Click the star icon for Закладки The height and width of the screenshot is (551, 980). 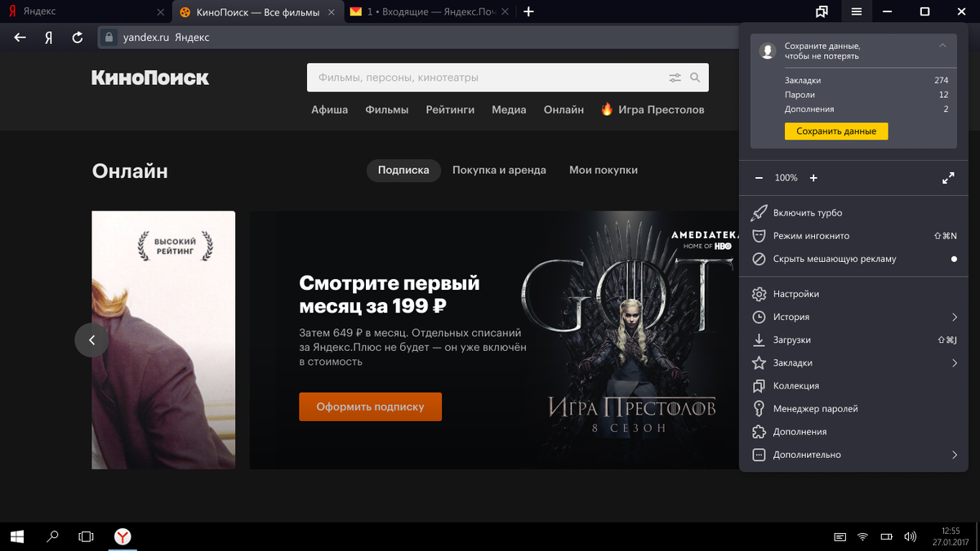coord(759,362)
